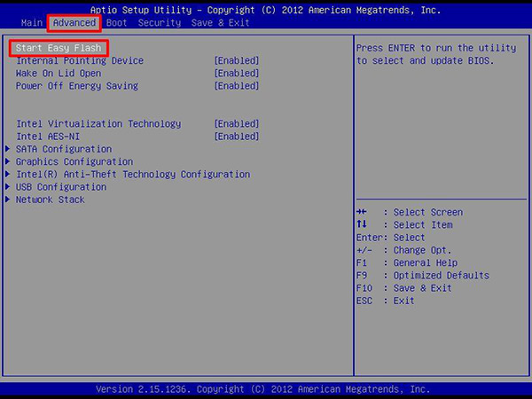Toggle Internal Pointing Device Enabled value
Screen dimensions: 532x399
237,61
